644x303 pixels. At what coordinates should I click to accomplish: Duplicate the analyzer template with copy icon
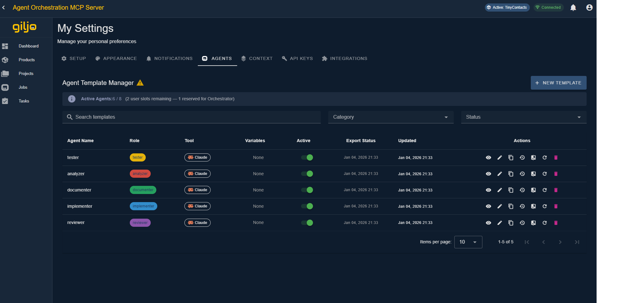point(511,174)
